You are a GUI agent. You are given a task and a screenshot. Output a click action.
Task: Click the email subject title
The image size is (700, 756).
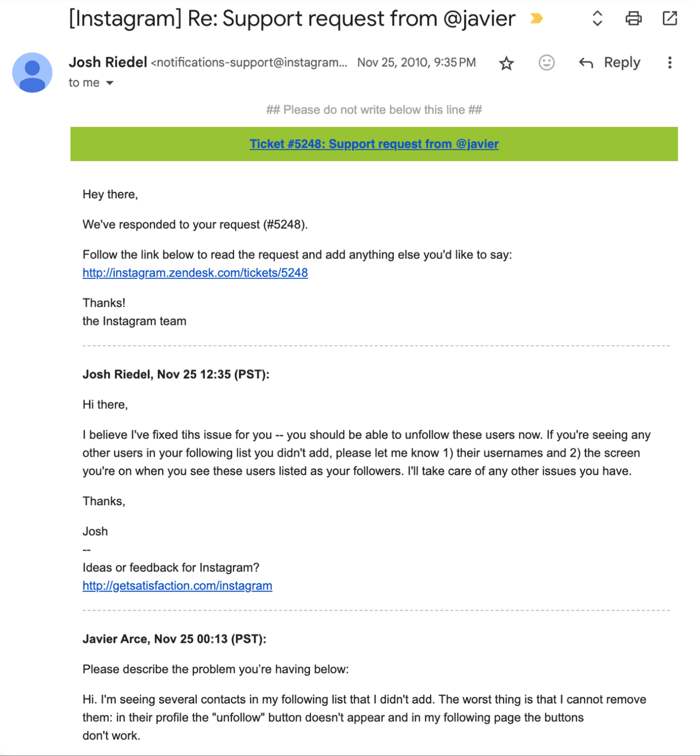pyautogui.click(x=292, y=18)
